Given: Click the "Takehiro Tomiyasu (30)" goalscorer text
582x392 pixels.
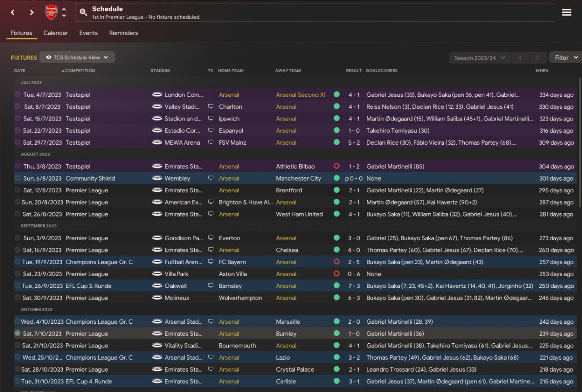Looking at the screenshot, I should (398, 131).
